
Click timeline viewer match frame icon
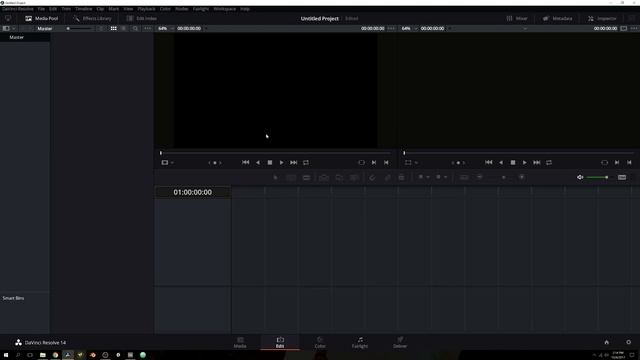[x=604, y=162]
